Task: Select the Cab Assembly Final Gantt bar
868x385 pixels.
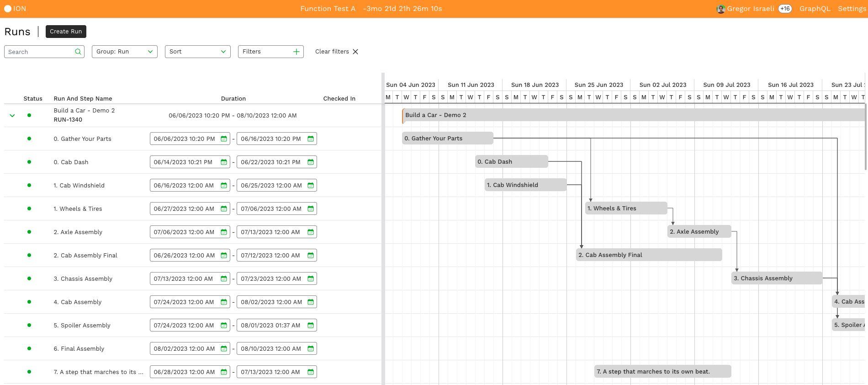Action: pyautogui.click(x=649, y=255)
